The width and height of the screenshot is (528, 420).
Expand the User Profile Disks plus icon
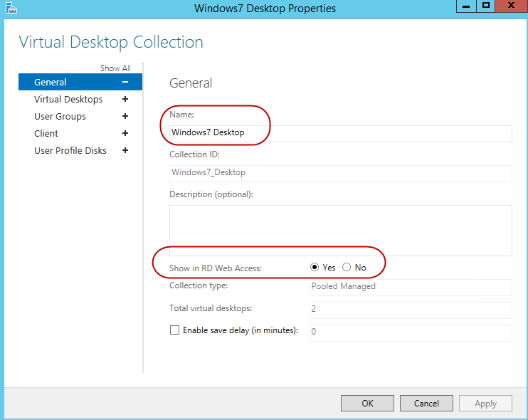click(125, 151)
